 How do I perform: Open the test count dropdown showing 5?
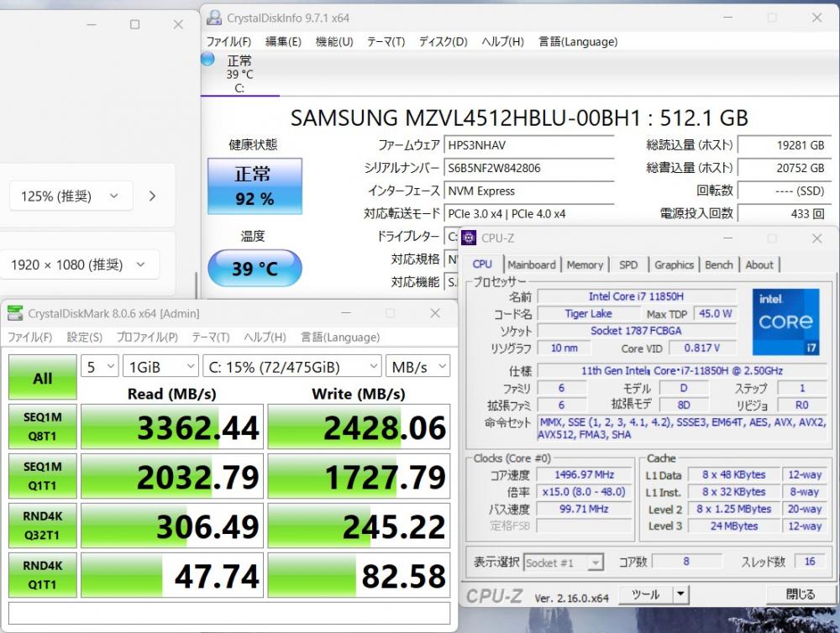point(100,367)
